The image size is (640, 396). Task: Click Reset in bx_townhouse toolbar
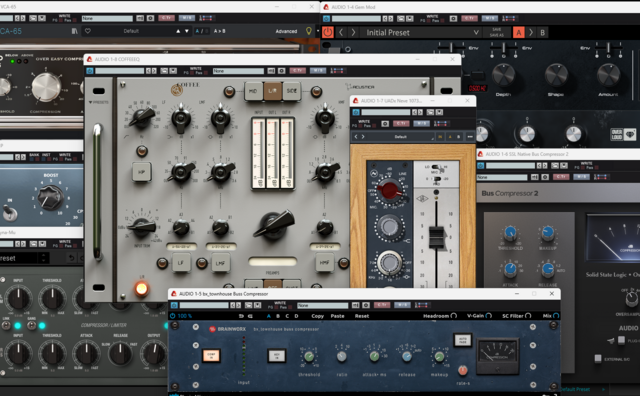coord(362,316)
